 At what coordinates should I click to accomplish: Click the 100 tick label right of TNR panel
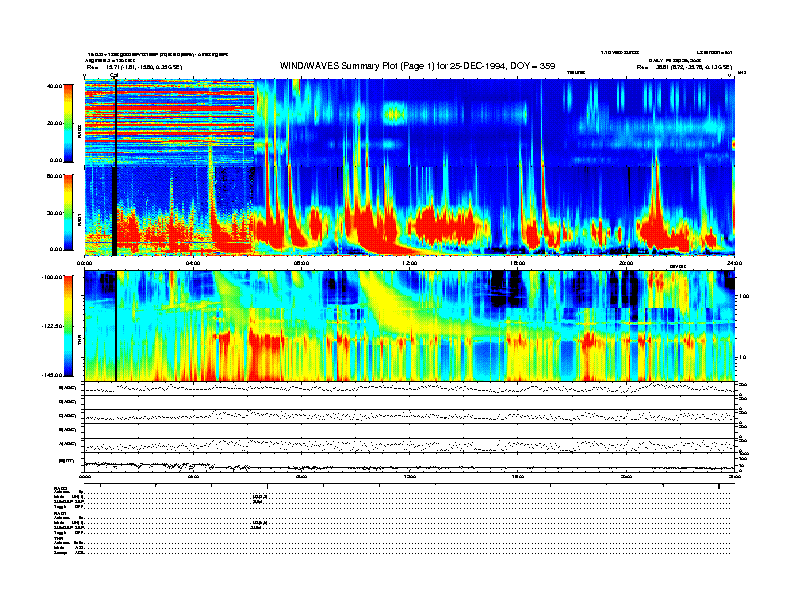744,296
